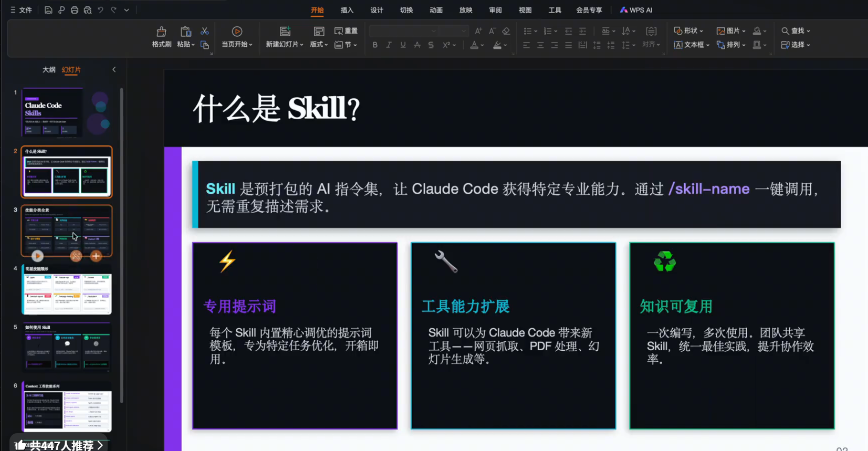Click the Redo arrow icon
This screenshot has width=868, height=451.
[x=113, y=10]
